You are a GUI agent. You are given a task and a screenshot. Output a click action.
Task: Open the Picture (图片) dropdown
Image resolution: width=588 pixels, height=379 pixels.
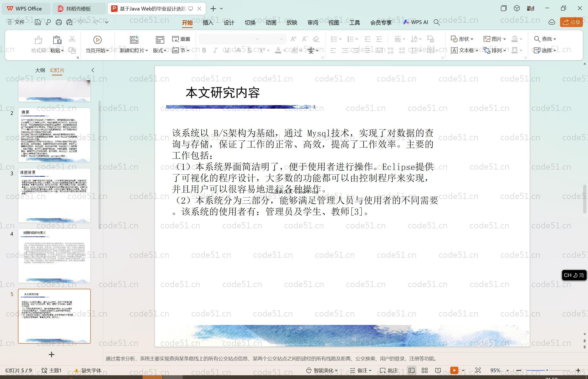[x=495, y=39]
